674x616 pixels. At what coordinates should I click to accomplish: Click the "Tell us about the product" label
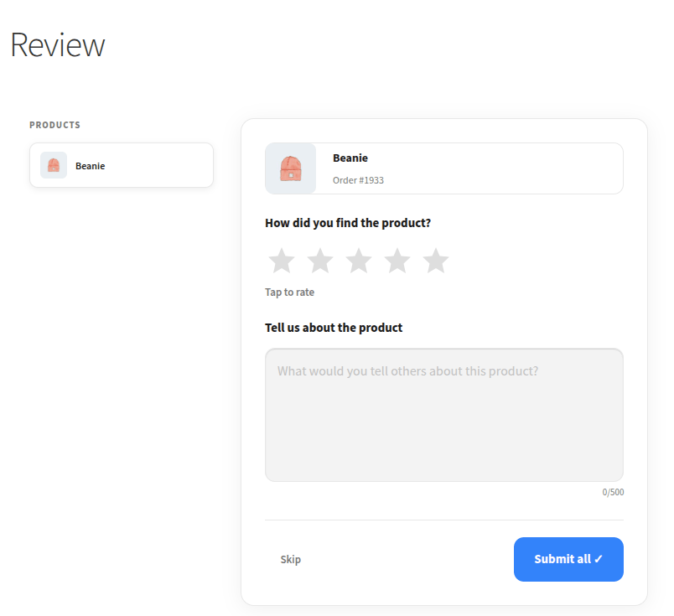[334, 328]
